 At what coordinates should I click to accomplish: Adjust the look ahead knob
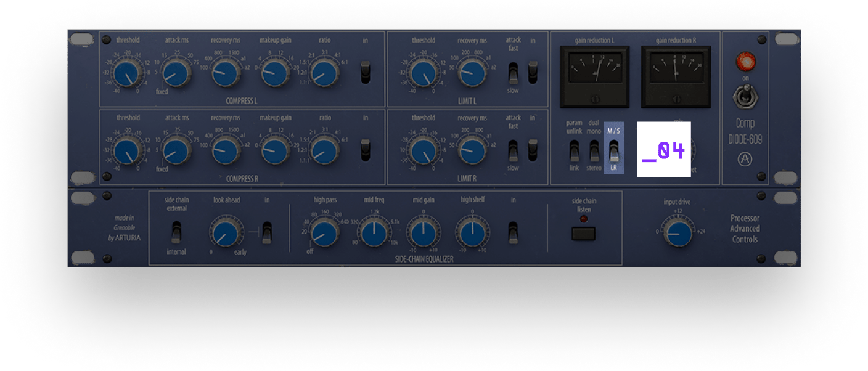coord(225,233)
